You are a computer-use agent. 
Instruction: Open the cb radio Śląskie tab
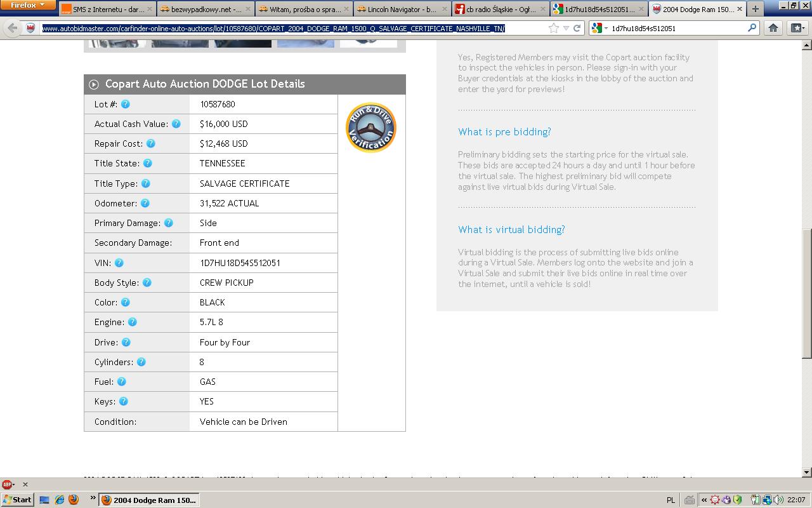pos(500,10)
